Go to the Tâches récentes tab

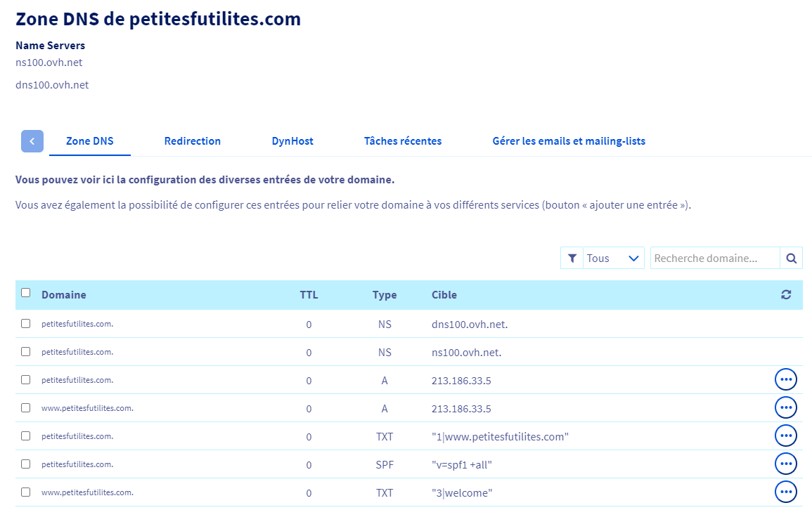pyautogui.click(x=403, y=141)
